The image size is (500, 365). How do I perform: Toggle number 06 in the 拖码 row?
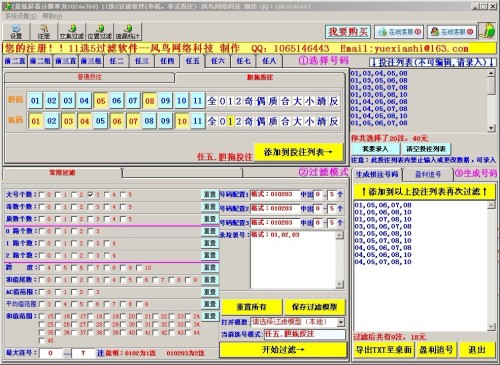[x=117, y=121]
